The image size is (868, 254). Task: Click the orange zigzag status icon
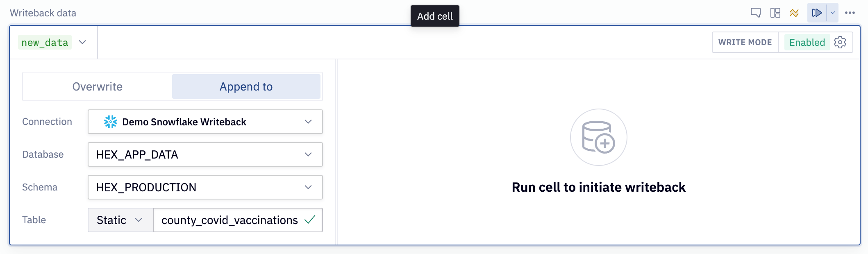coord(794,13)
